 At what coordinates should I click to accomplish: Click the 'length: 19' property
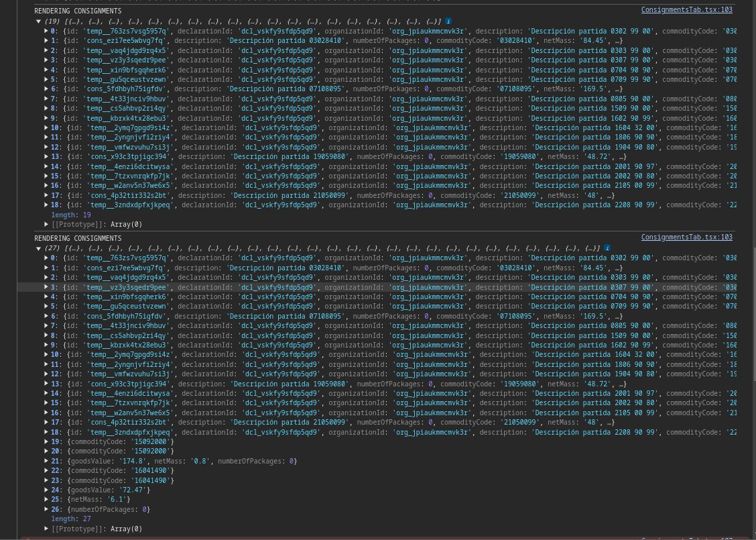[x=71, y=215]
